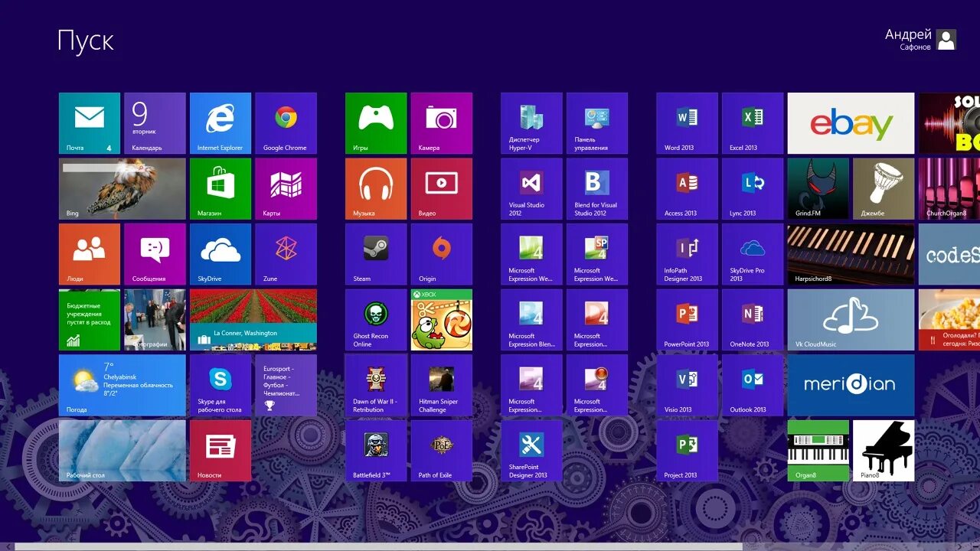Launch Project 2013 tile
Screen dimensions: 980x551
(687, 451)
